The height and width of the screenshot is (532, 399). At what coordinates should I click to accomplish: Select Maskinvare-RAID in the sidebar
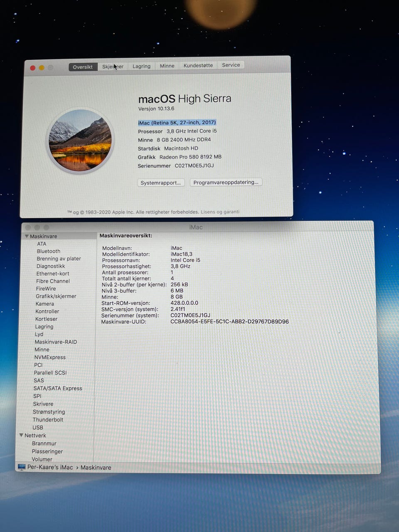pyautogui.click(x=56, y=342)
